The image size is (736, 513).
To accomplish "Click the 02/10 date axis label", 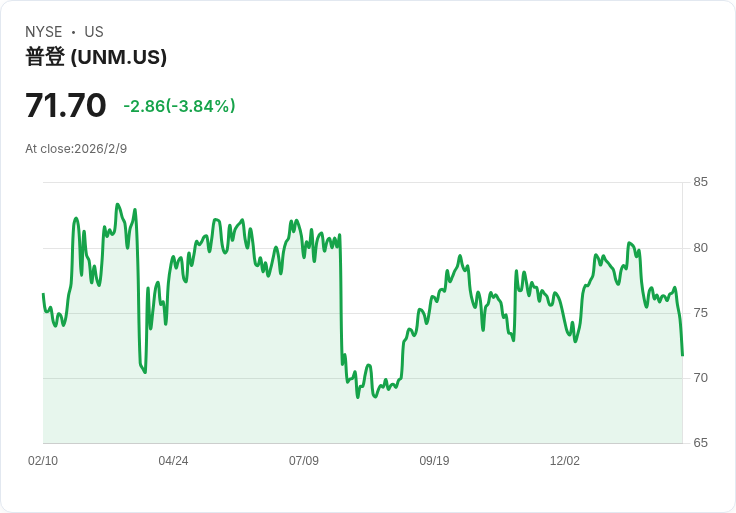I will coord(43,461).
